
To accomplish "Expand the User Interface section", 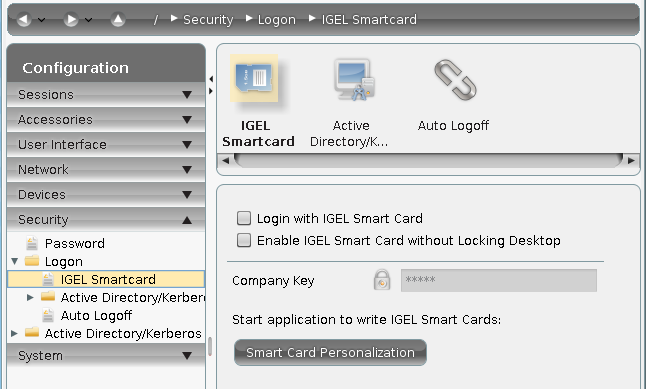I will (106, 145).
